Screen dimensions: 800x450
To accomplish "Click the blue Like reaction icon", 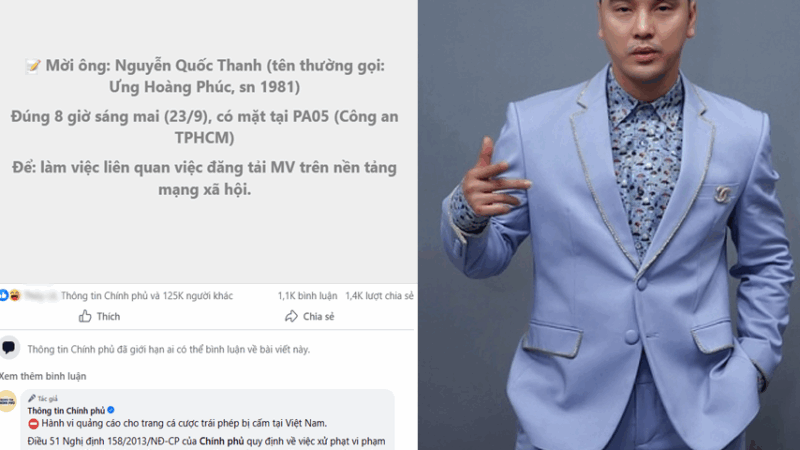I will point(3,295).
